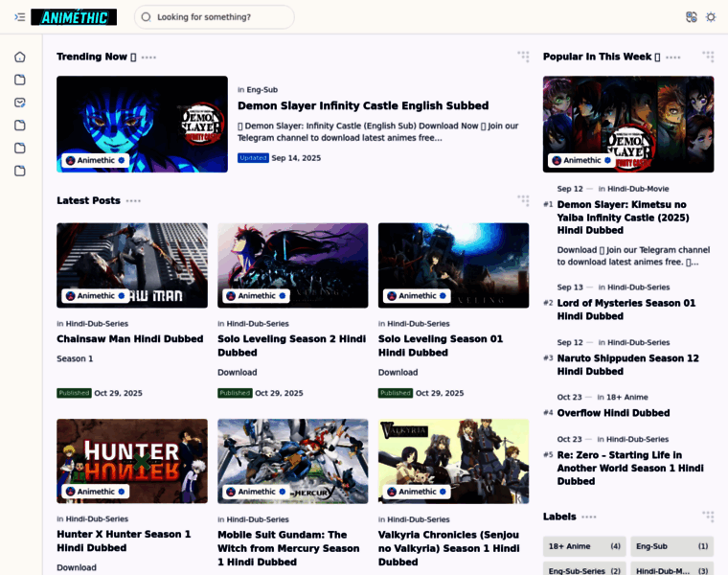This screenshot has height=575, width=728.
Task: Open the Valkyria Chronicles thumbnail
Action: coord(454,461)
